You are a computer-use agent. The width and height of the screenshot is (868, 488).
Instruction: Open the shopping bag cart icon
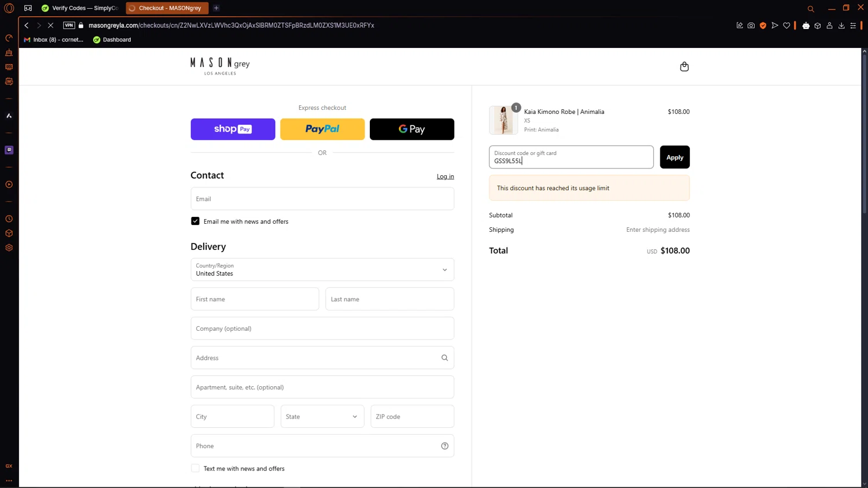point(684,66)
